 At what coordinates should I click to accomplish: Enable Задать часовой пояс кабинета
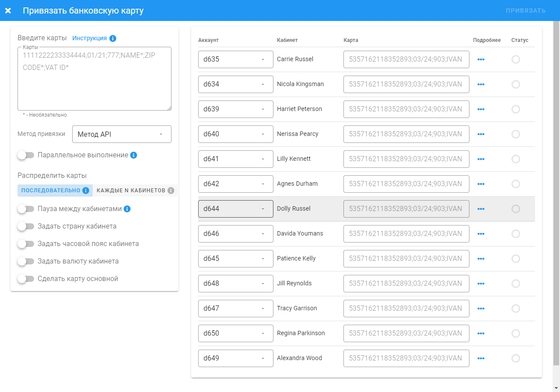point(26,244)
